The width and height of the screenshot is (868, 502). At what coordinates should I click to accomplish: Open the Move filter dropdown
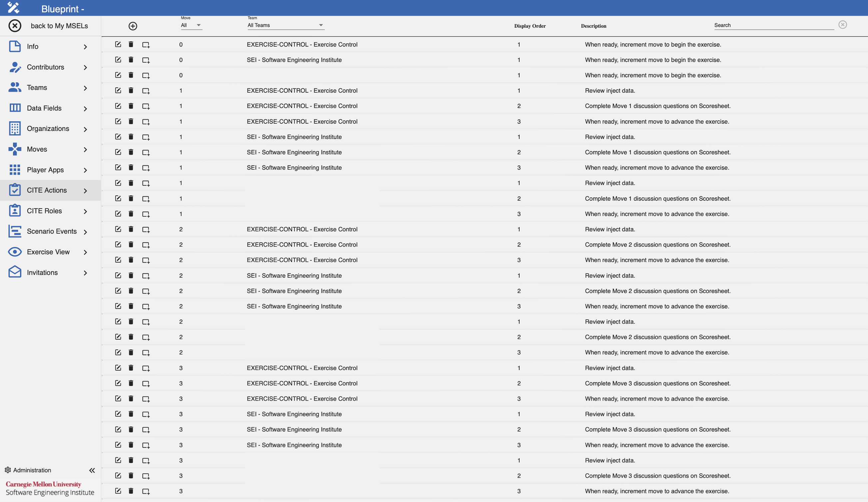(x=191, y=25)
